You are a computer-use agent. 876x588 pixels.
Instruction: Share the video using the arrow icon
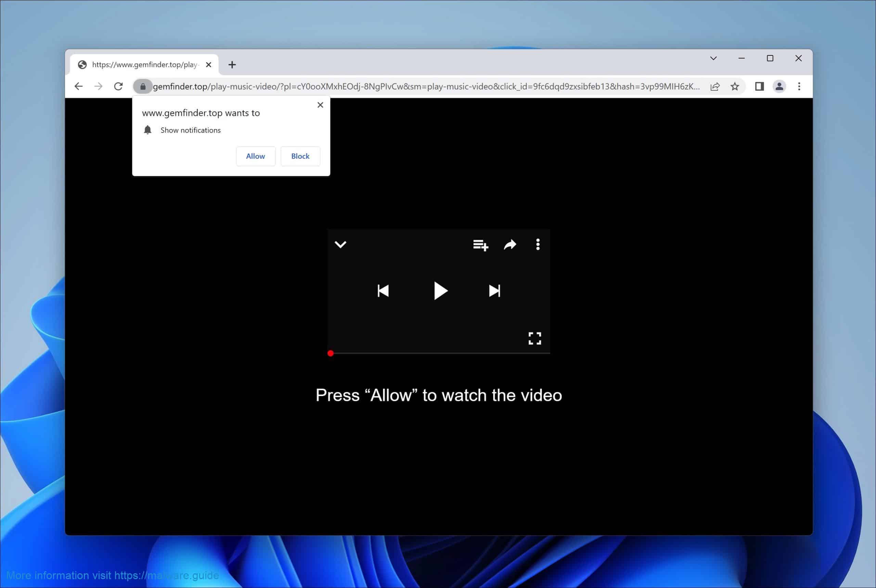coord(510,245)
